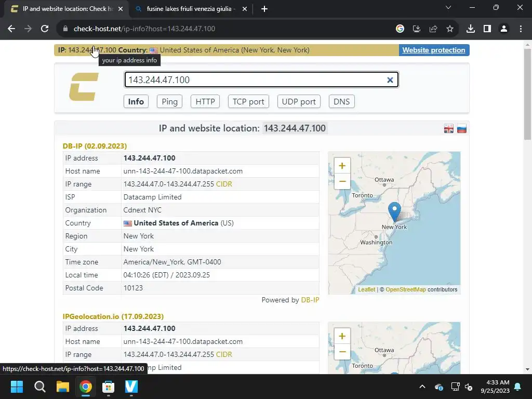Open the Chrome profile menu
532x399 pixels.
[504, 29]
